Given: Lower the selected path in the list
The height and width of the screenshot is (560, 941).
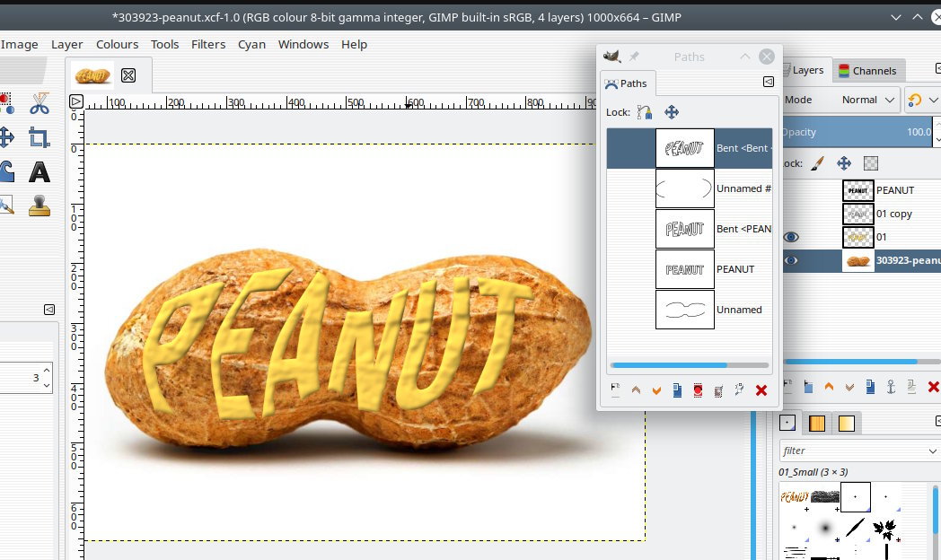Looking at the screenshot, I should pyautogui.click(x=656, y=390).
